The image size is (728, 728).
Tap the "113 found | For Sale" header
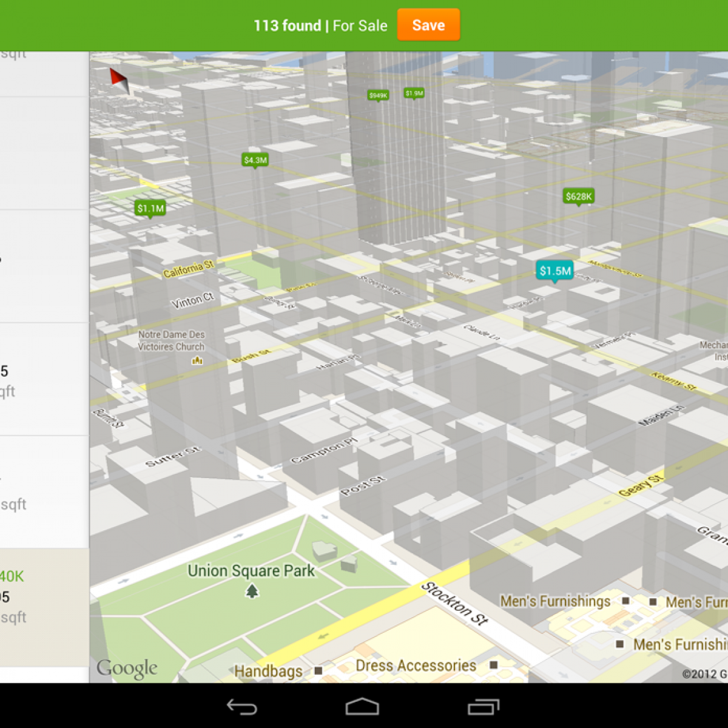320,25
